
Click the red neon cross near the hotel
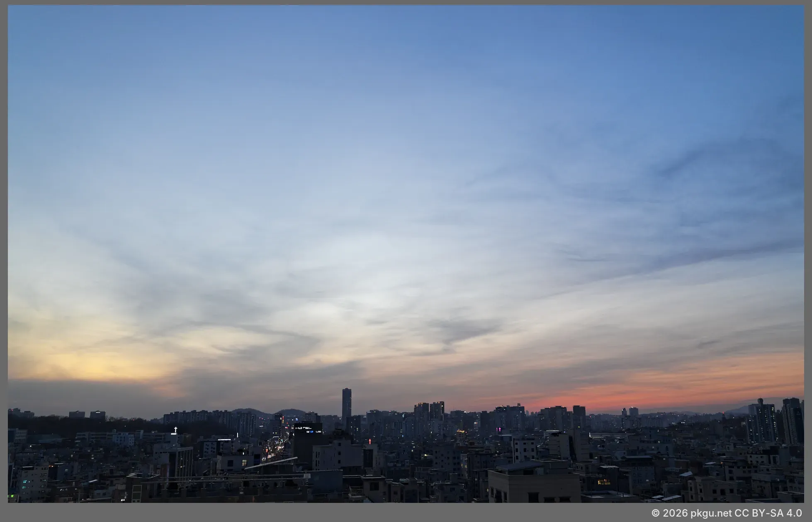click(370, 441)
